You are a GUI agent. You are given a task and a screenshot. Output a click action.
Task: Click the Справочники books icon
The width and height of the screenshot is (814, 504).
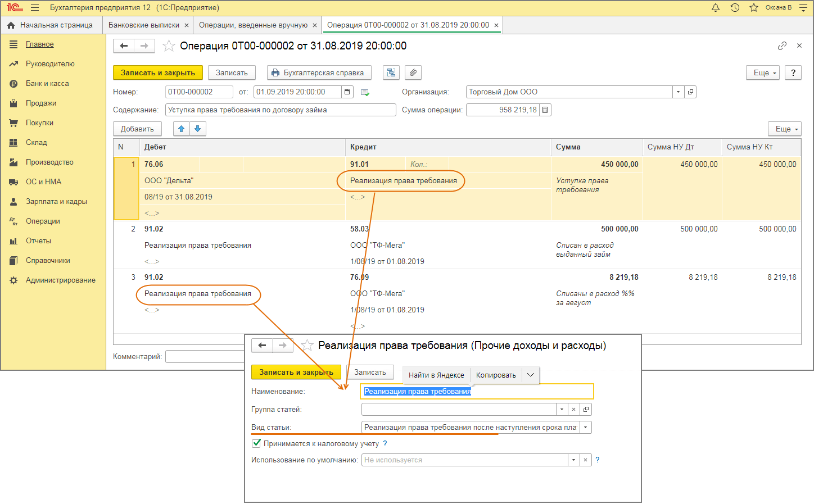(x=13, y=261)
